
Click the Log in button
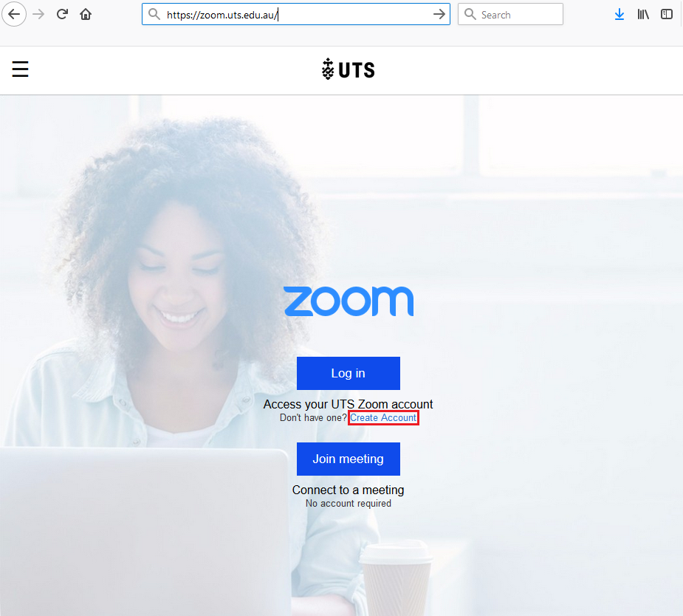tap(349, 373)
